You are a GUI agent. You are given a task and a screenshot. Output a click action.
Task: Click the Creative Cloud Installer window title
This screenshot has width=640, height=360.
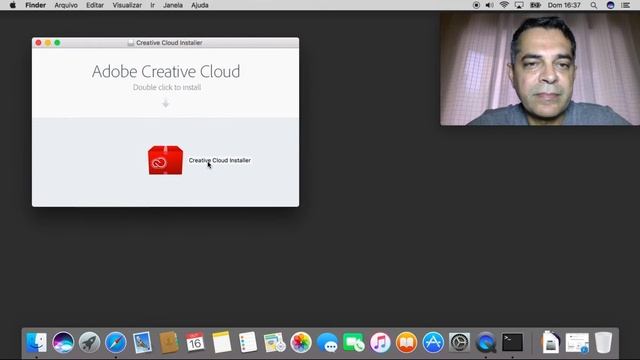pyautogui.click(x=169, y=42)
